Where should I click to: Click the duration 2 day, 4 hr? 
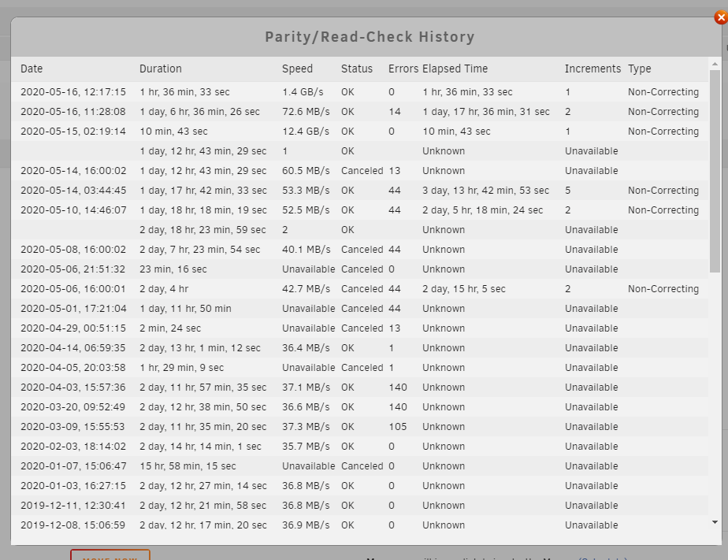tap(164, 288)
